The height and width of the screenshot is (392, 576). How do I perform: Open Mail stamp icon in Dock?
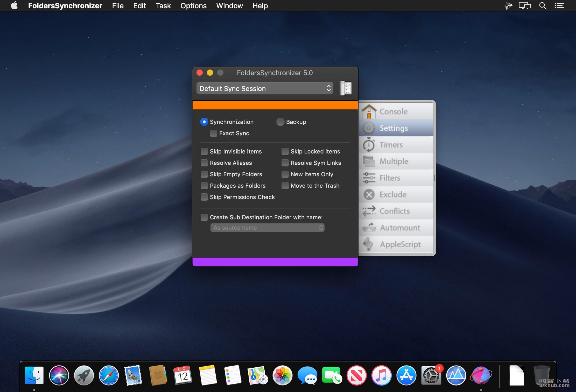(x=134, y=375)
